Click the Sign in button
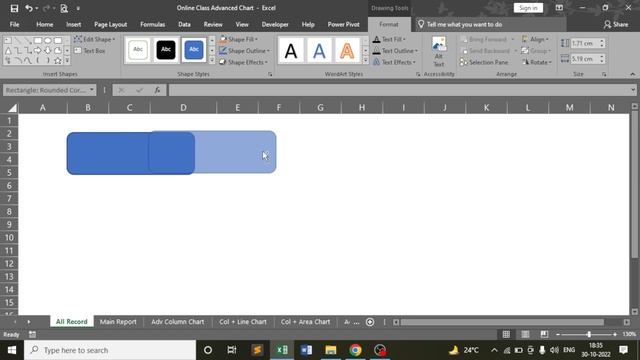 tap(528, 8)
